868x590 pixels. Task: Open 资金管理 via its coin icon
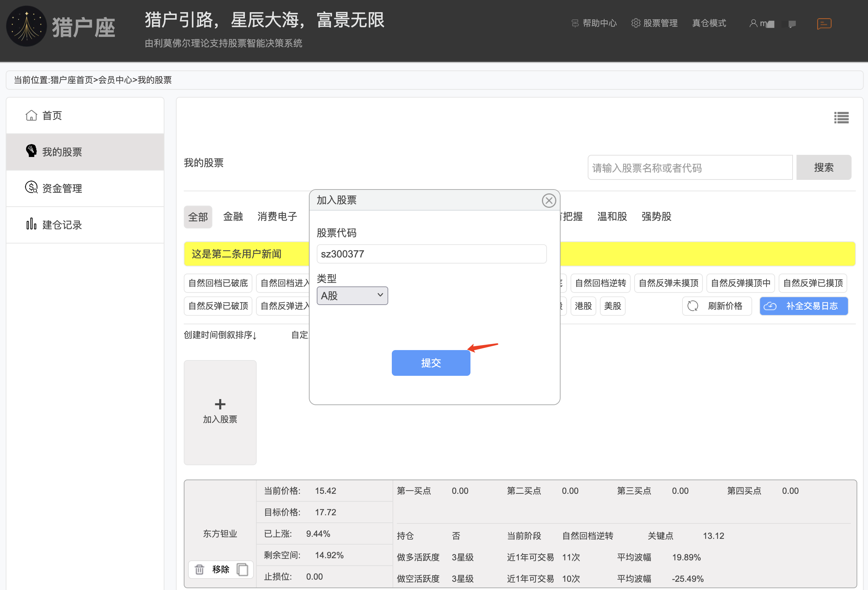(x=31, y=188)
